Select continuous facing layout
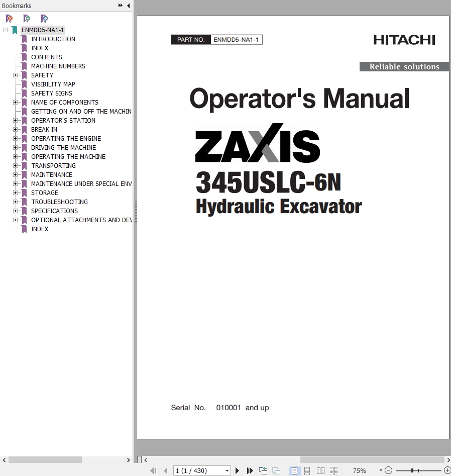The height and width of the screenshot is (476, 451). (333, 470)
